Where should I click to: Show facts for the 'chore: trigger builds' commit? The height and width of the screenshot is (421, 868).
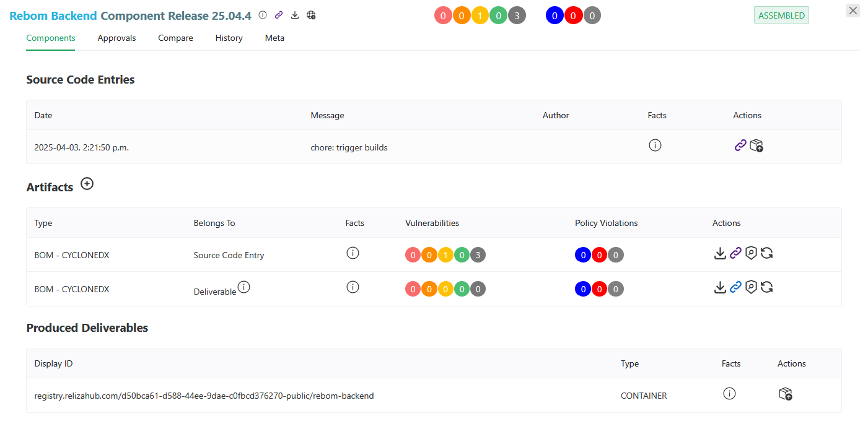click(x=655, y=145)
